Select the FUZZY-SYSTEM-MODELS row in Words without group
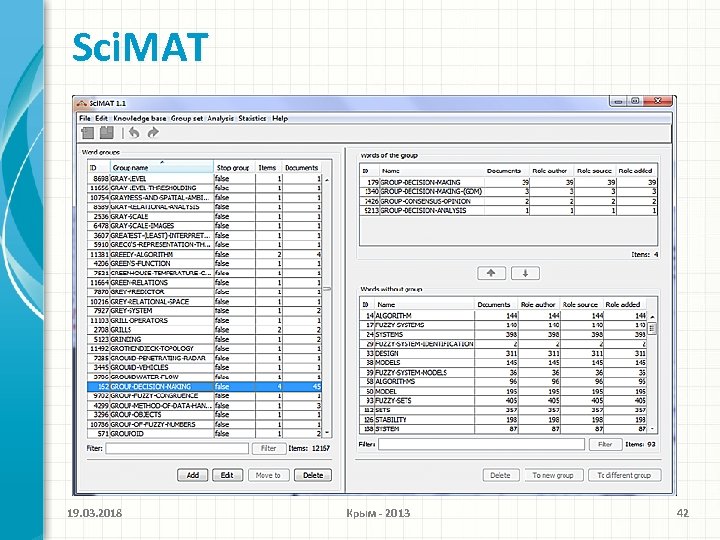The width and height of the screenshot is (720, 540). pyautogui.click(x=504, y=372)
